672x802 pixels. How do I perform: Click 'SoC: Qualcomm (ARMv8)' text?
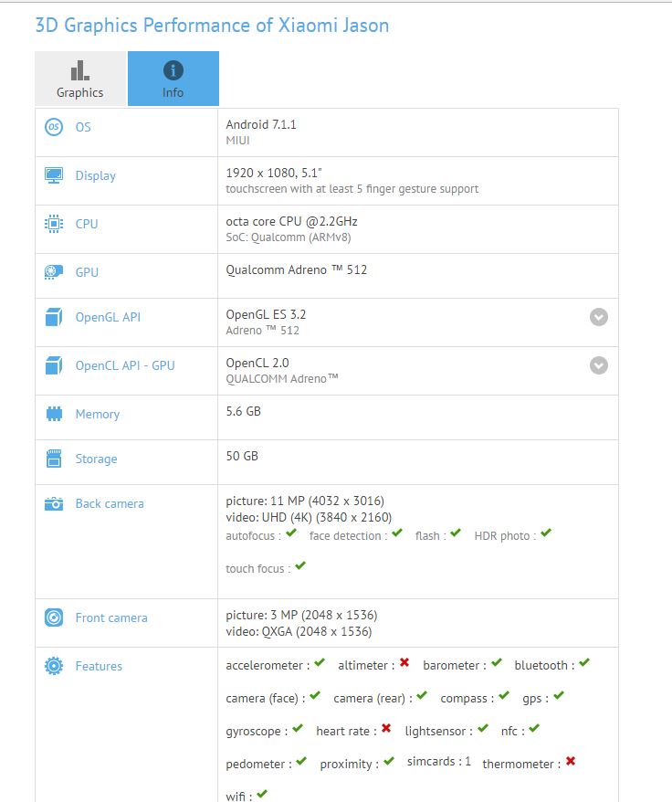point(289,237)
